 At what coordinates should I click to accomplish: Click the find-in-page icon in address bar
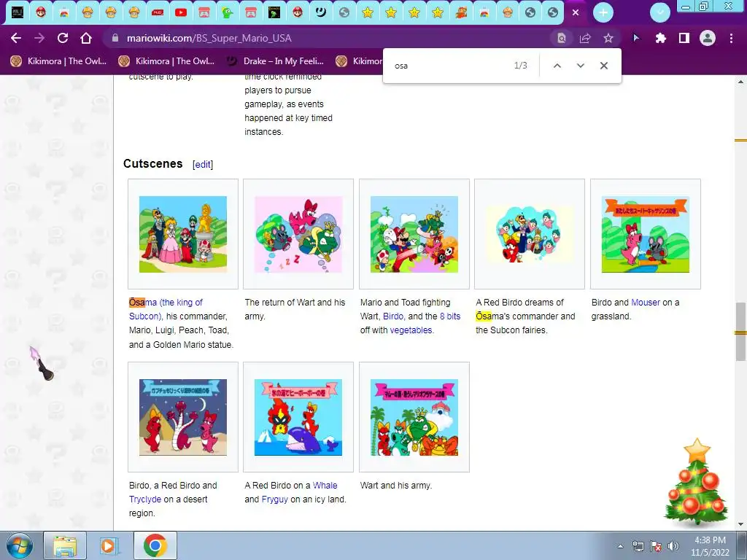click(561, 38)
